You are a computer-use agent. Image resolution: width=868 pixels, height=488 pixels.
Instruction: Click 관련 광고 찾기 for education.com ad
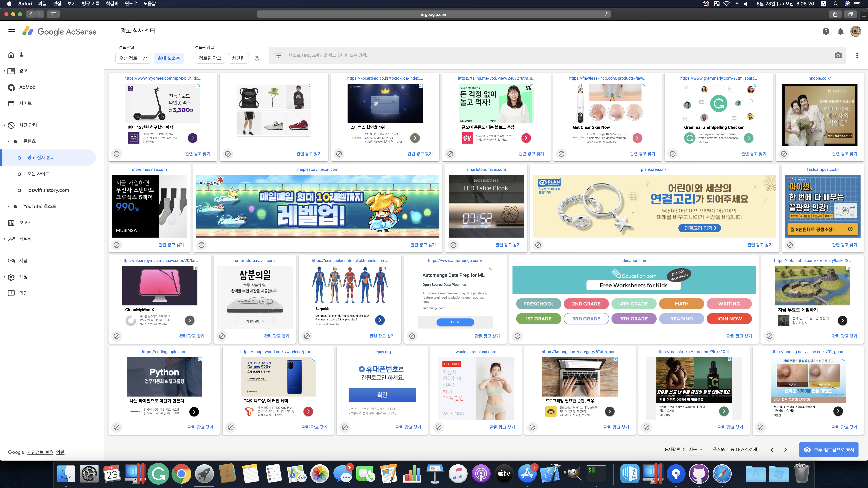coord(739,336)
